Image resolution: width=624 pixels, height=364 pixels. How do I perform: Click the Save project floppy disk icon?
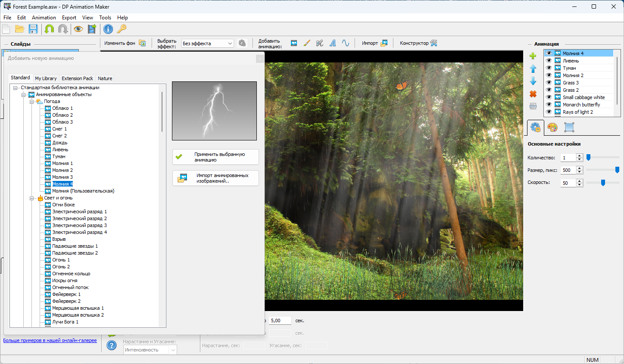33,29
